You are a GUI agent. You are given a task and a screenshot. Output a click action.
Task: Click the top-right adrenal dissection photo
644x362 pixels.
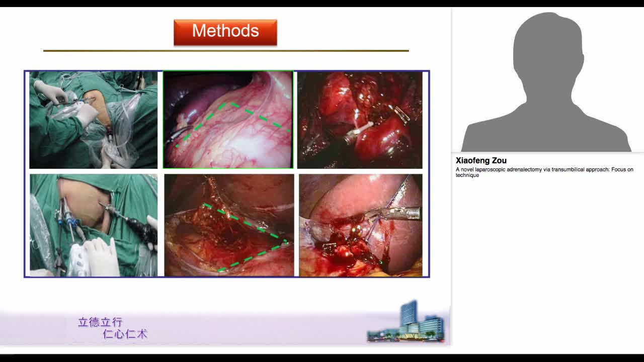tap(360, 119)
